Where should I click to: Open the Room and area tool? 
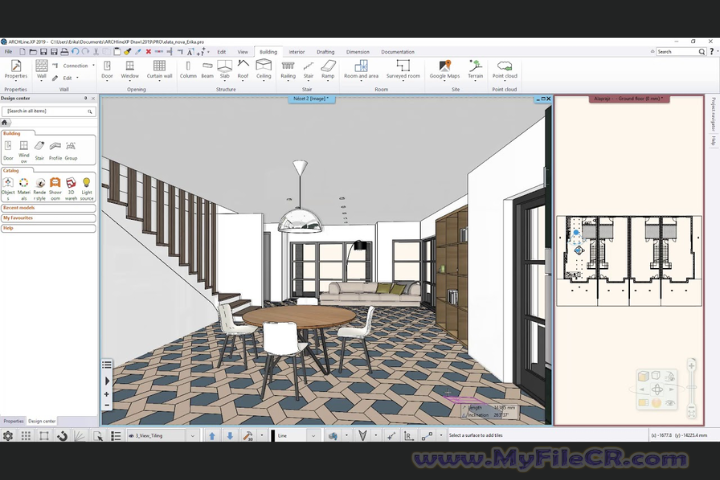click(x=361, y=69)
